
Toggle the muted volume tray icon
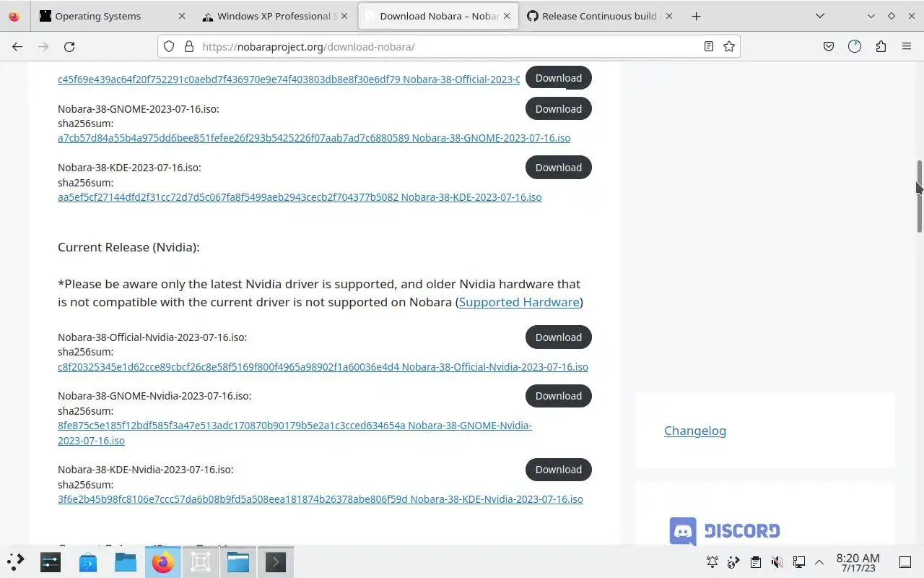click(x=777, y=562)
